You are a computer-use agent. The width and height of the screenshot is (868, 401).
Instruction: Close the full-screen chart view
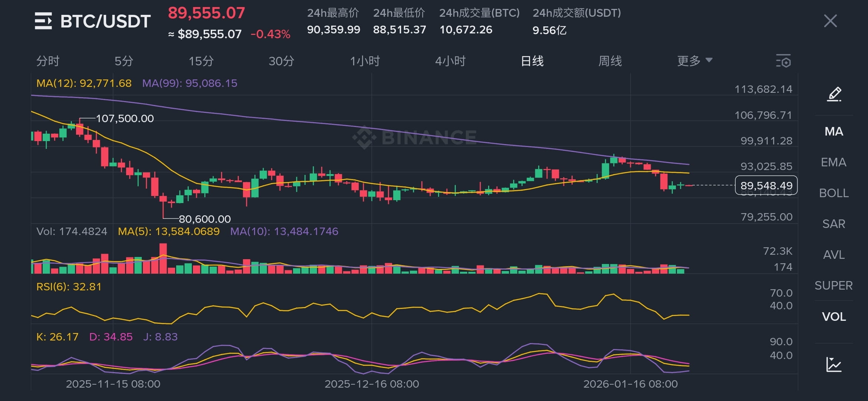pos(830,21)
